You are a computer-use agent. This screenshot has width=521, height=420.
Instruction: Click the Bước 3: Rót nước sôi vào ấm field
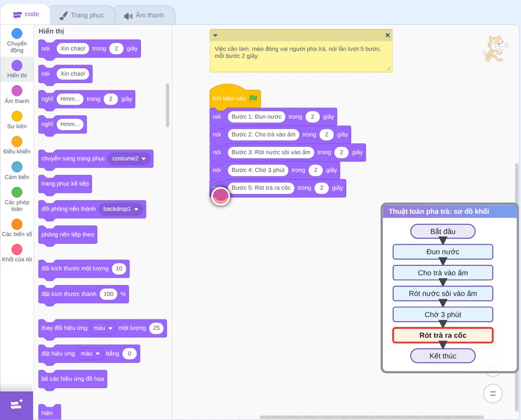271,152
